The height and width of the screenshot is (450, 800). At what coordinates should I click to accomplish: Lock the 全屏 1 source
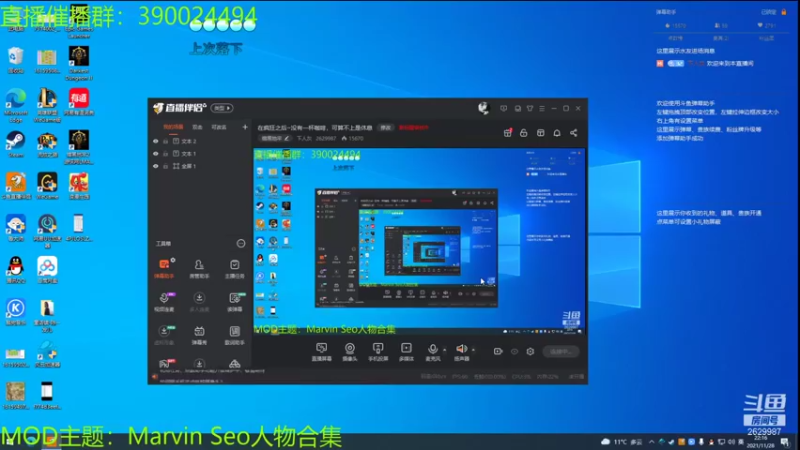(x=165, y=166)
